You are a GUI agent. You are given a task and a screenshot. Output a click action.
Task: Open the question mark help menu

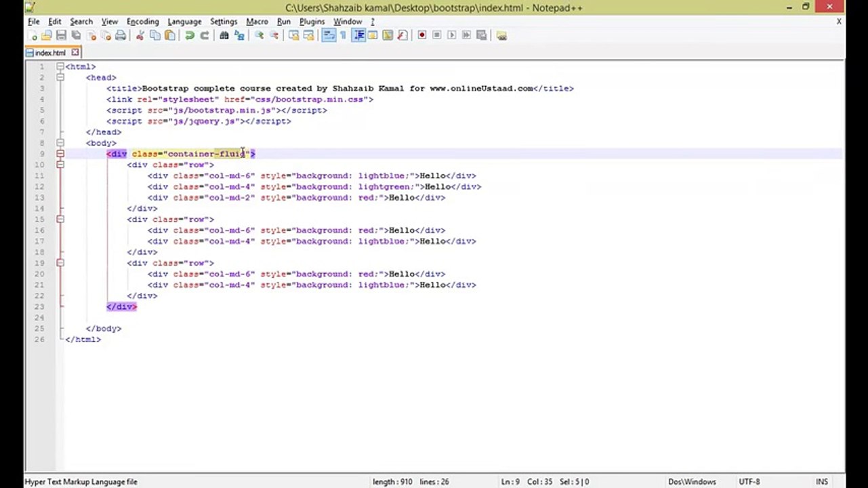(x=372, y=22)
